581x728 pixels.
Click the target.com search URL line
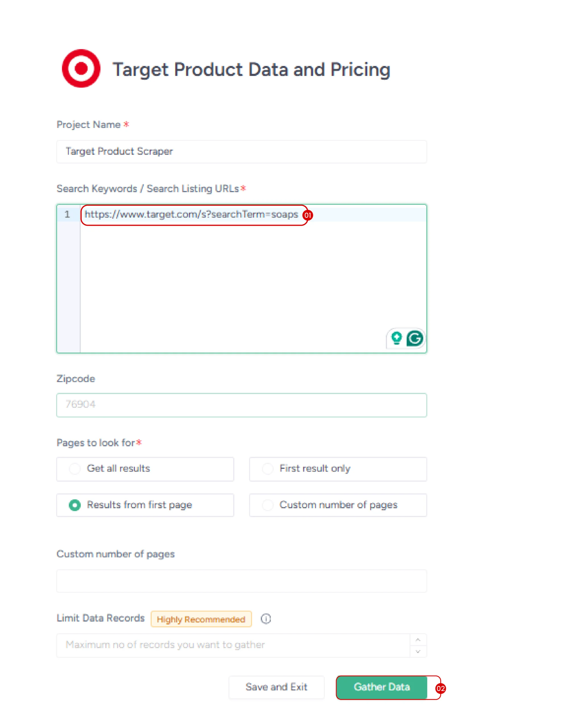191,215
